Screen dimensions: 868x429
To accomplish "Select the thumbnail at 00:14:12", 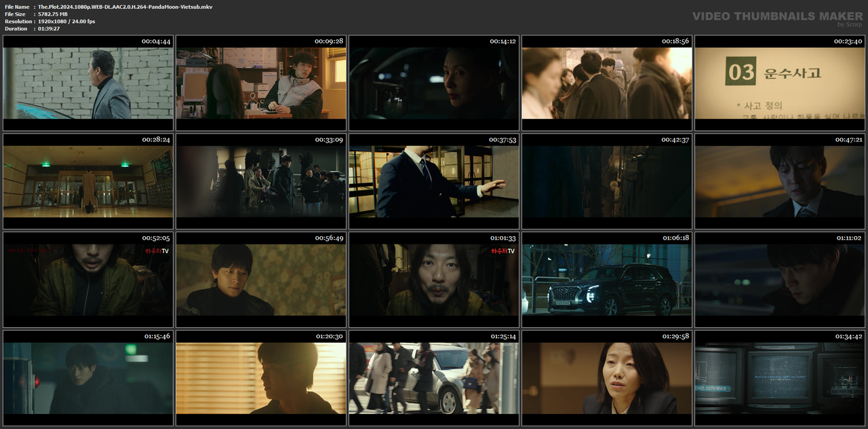I will pos(434,83).
